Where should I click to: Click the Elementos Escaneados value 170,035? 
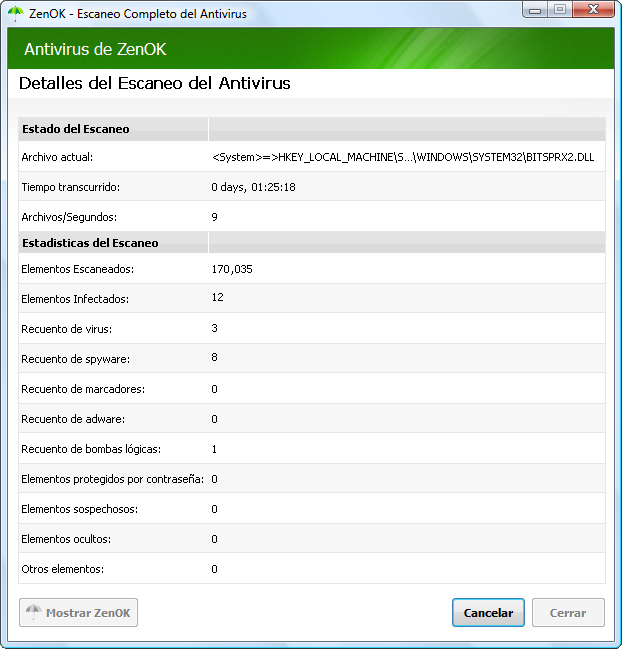point(232,269)
